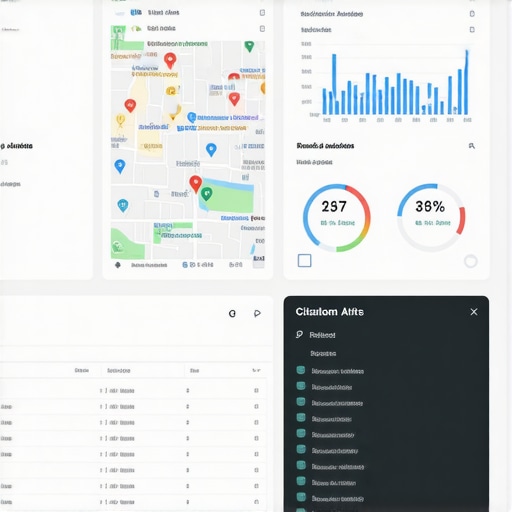Click the 297 donut gauge
Screen dimensions: 512x512
click(337, 218)
